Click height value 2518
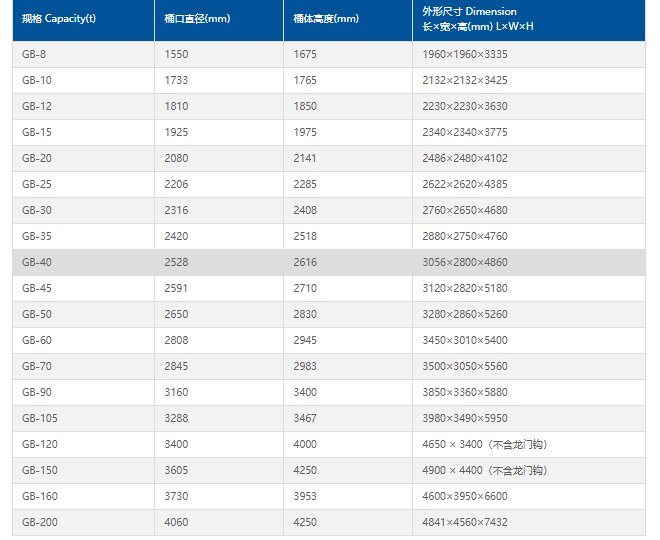Image resolution: width=660 pixels, height=540 pixels. [x=305, y=237]
